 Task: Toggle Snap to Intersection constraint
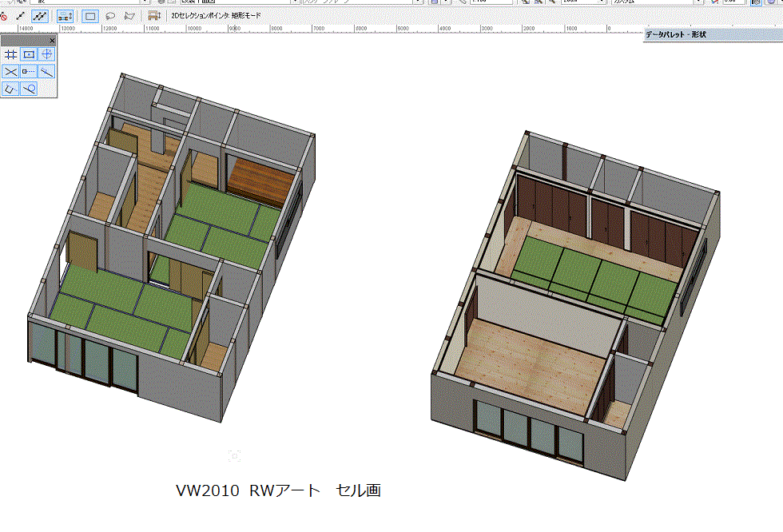(10, 72)
